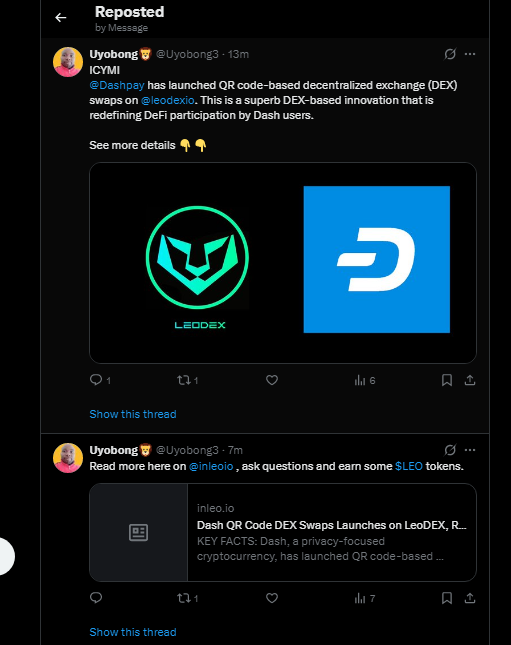
Task: Click the $LEO cashtag
Action: click(409, 466)
